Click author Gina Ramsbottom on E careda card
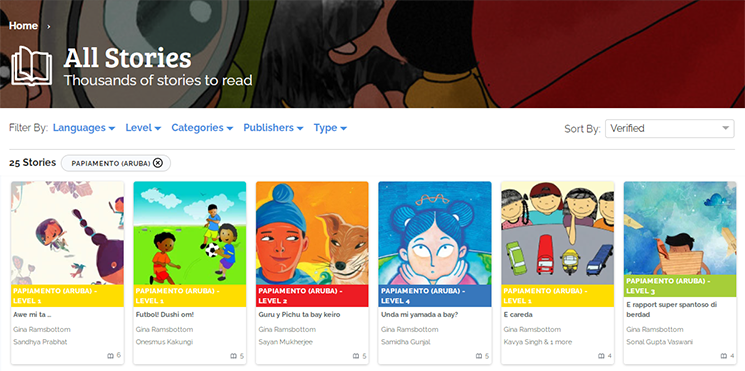This screenshot has width=745, height=371. click(x=532, y=329)
